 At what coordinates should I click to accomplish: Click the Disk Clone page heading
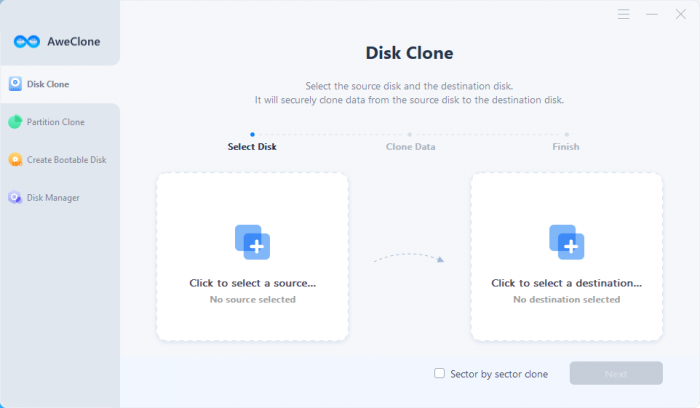pos(409,53)
